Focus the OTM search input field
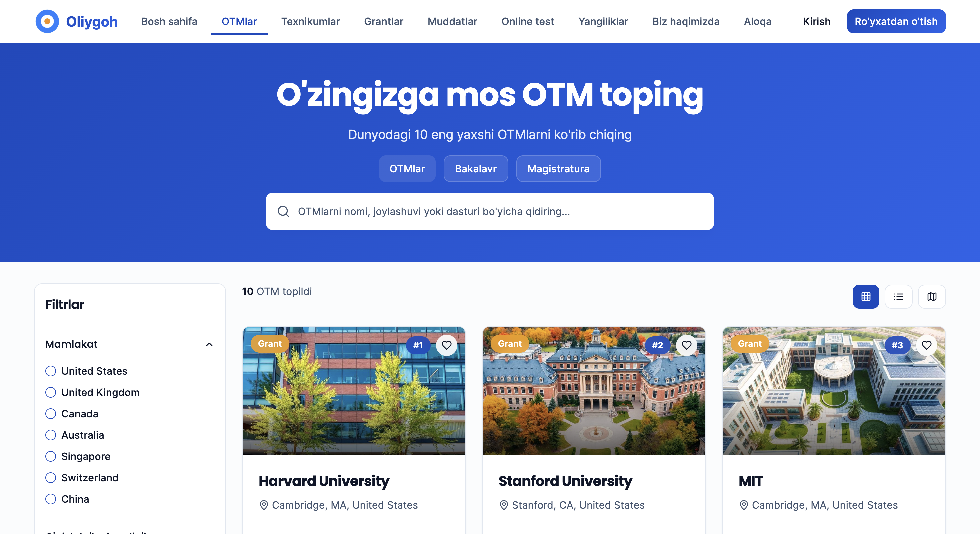The height and width of the screenshot is (534, 980). point(490,211)
